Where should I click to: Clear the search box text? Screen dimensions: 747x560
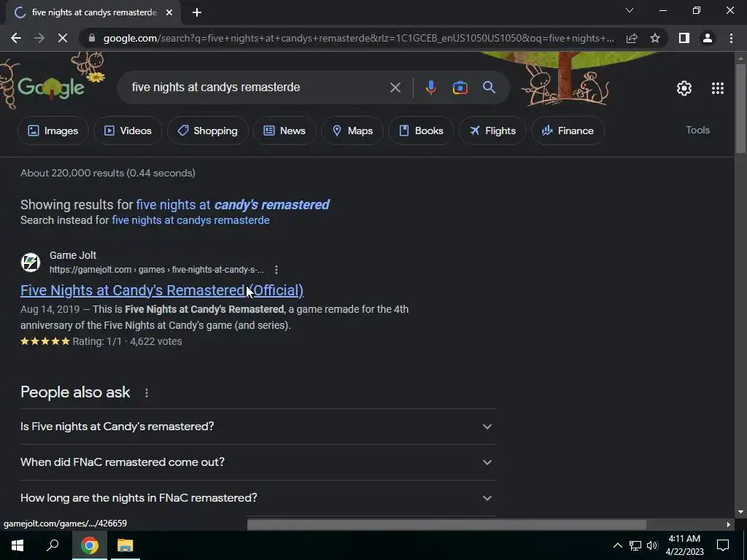[x=395, y=87]
